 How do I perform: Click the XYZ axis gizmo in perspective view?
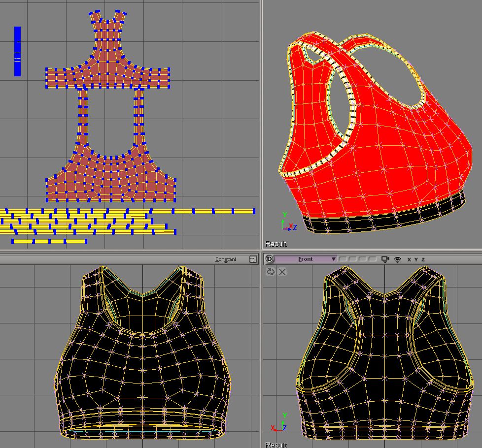click(x=287, y=223)
